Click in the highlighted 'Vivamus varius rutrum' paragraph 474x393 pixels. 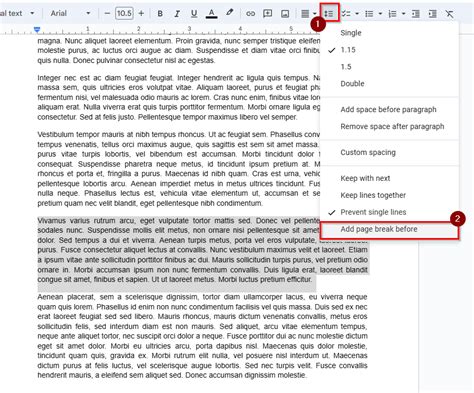[202, 250]
